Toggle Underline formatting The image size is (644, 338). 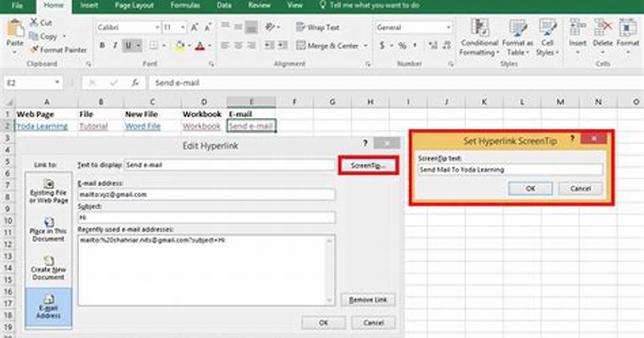coord(128,46)
